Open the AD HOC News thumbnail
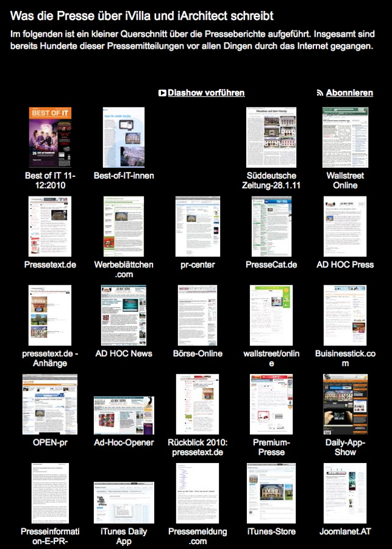The height and width of the screenshot is (549, 392). [x=124, y=315]
